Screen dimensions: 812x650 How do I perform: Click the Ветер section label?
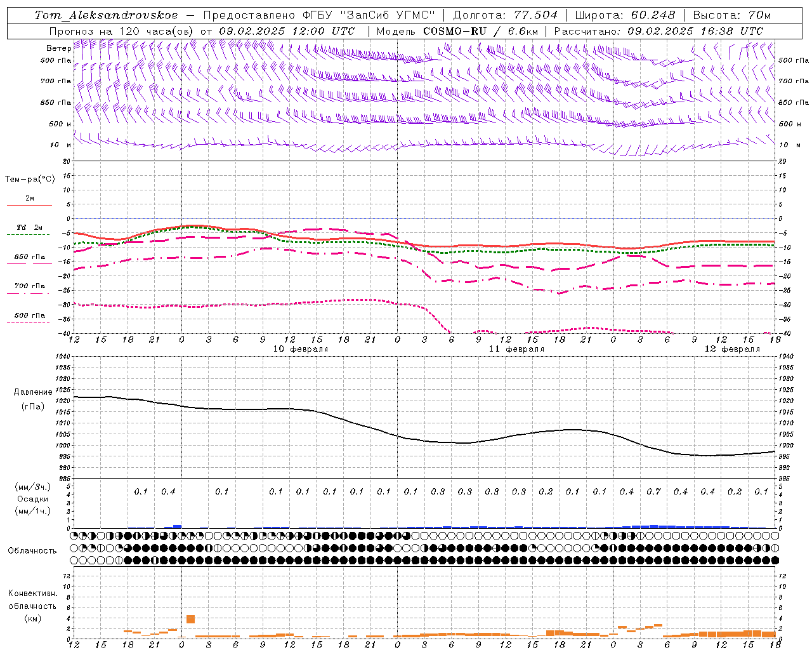pos(58,48)
